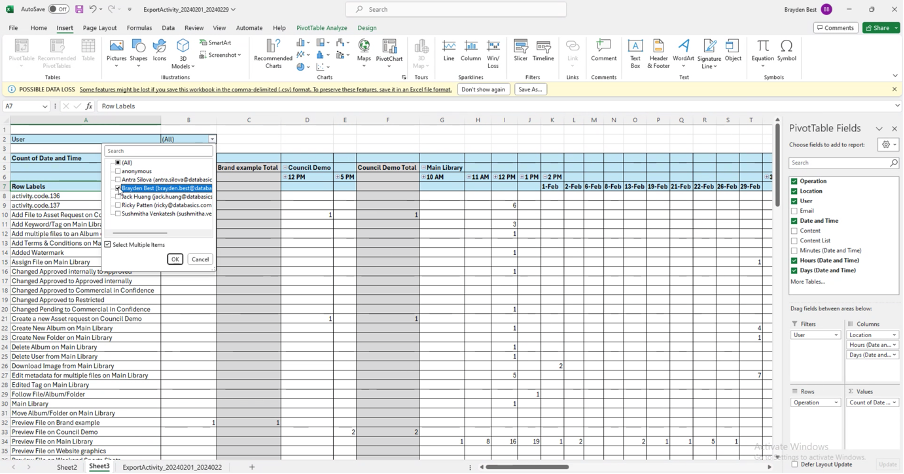The width and height of the screenshot is (904, 474).
Task: Switch to the Page Layout tab
Action: [99, 28]
